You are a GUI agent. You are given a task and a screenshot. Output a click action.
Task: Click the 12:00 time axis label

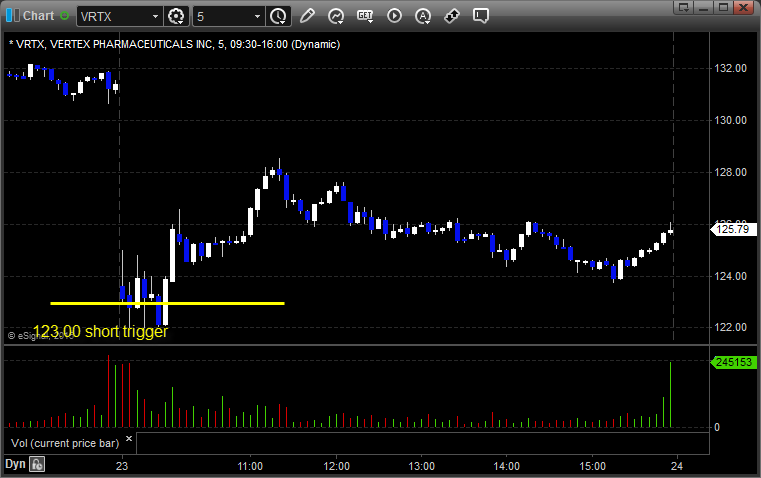click(336, 466)
